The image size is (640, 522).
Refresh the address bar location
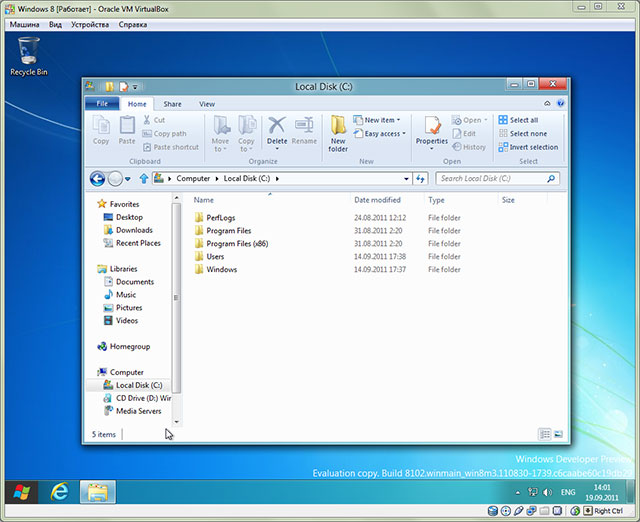[420, 178]
